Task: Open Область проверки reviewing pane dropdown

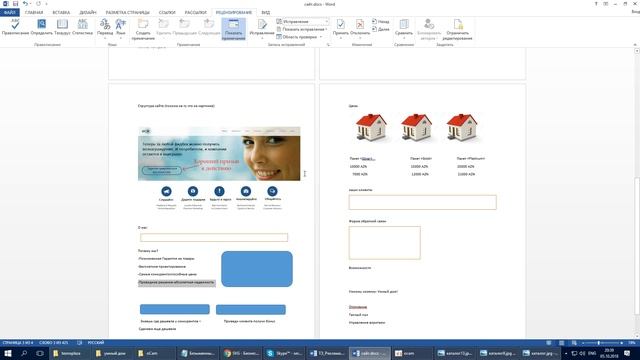Action: (x=299, y=37)
